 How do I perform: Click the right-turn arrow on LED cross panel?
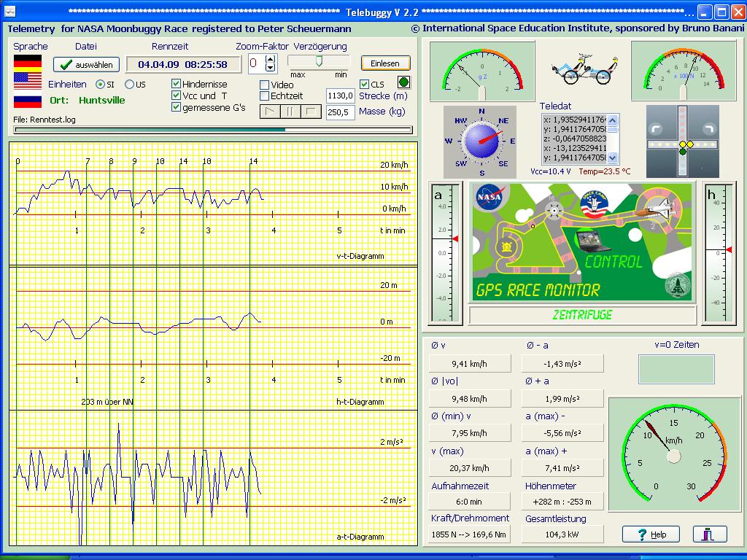tap(709, 129)
